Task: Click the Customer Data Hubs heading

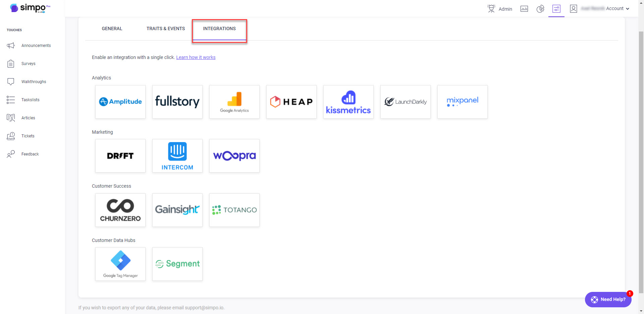Action: tap(114, 240)
